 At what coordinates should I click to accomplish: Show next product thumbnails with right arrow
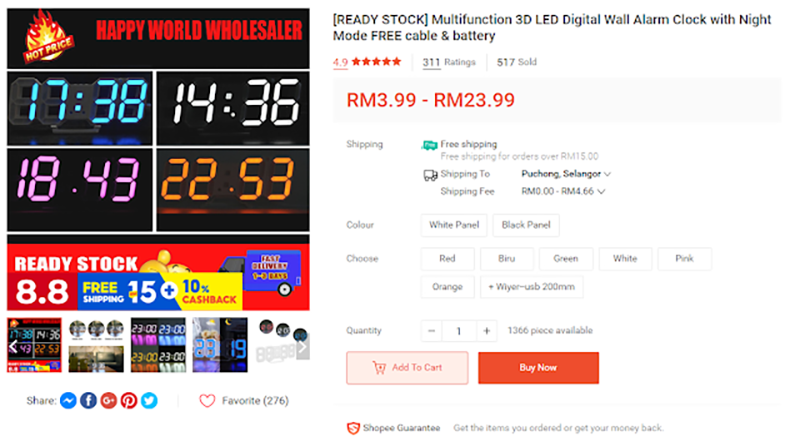point(303,346)
